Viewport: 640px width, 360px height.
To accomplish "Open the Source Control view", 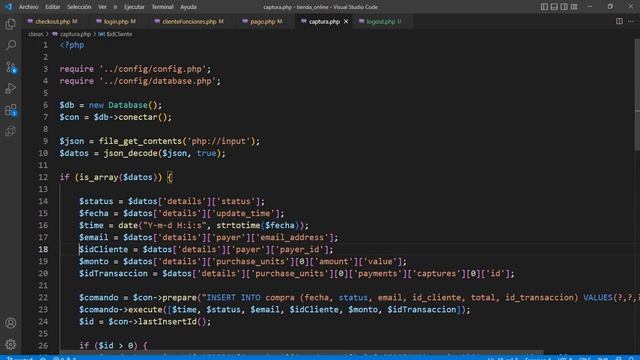I will [11, 67].
